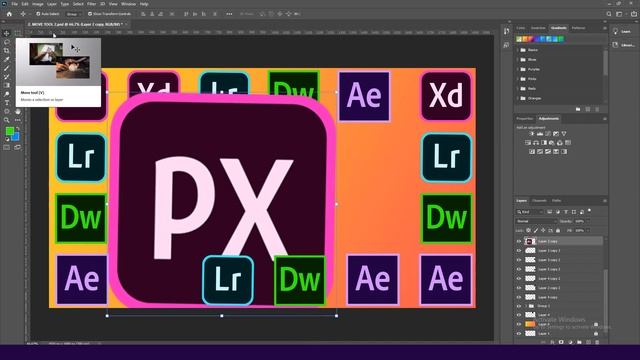
Task: Click the blue background color swatch
Action: point(16,137)
